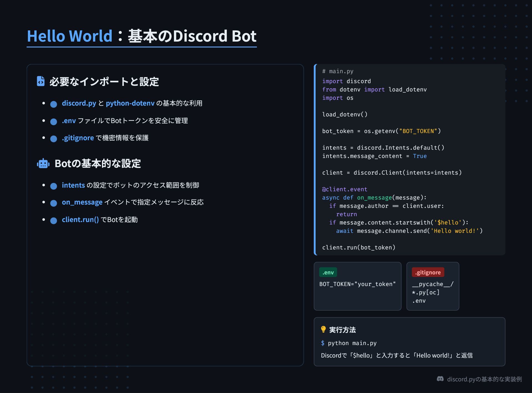Click the robot icon beside Botの基本的な設定
Image resolution: width=532 pixels, height=393 pixels.
click(43, 164)
